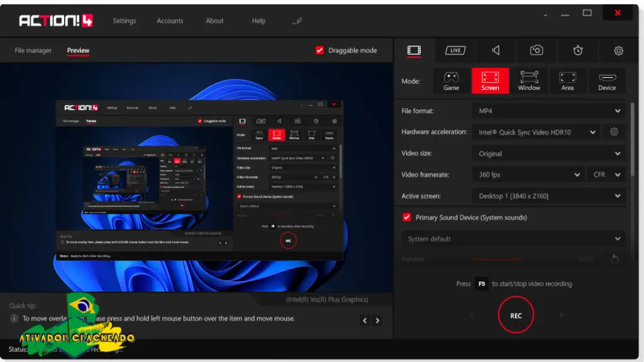Viewport: 644px width, 362px height.
Task: Switch to Preview tab
Action: (x=78, y=50)
